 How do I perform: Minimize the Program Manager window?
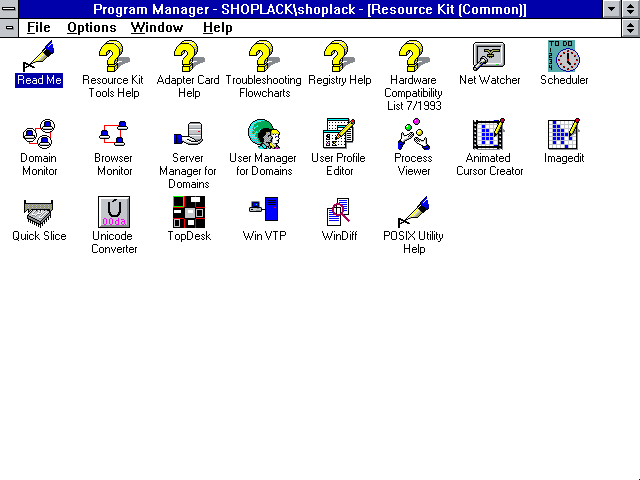(x=611, y=9)
